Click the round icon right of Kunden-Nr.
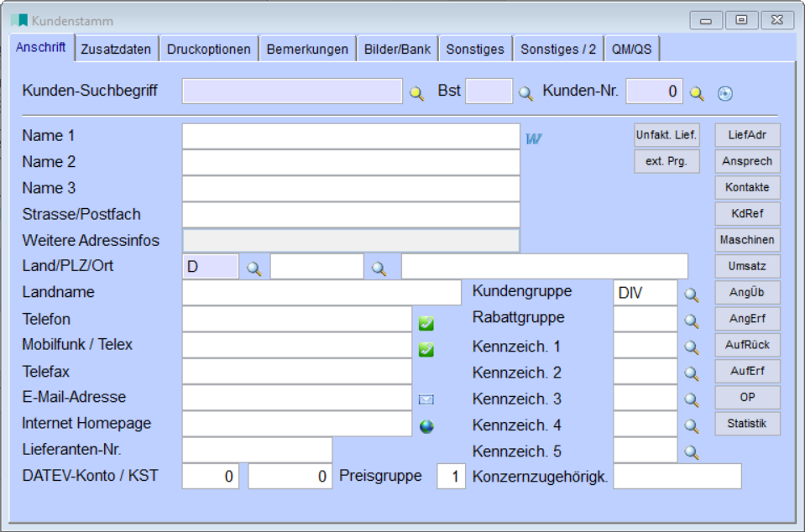The height and width of the screenshot is (532, 805). tap(725, 94)
